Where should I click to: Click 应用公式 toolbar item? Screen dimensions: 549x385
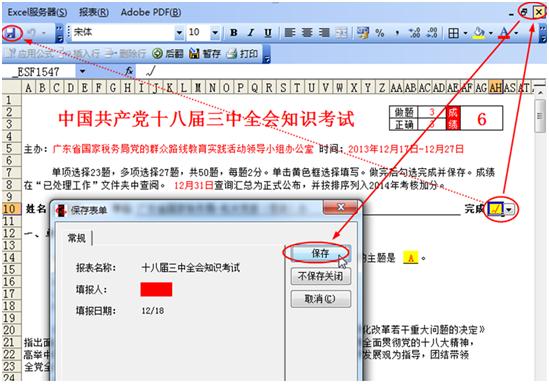pyautogui.click(x=31, y=54)
